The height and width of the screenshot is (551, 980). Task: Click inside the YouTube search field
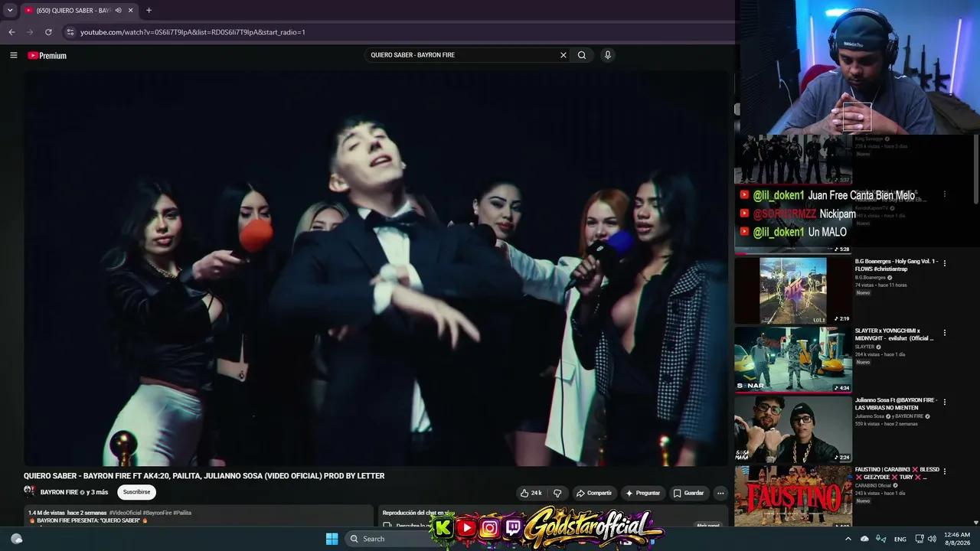[x=463, y=55]
